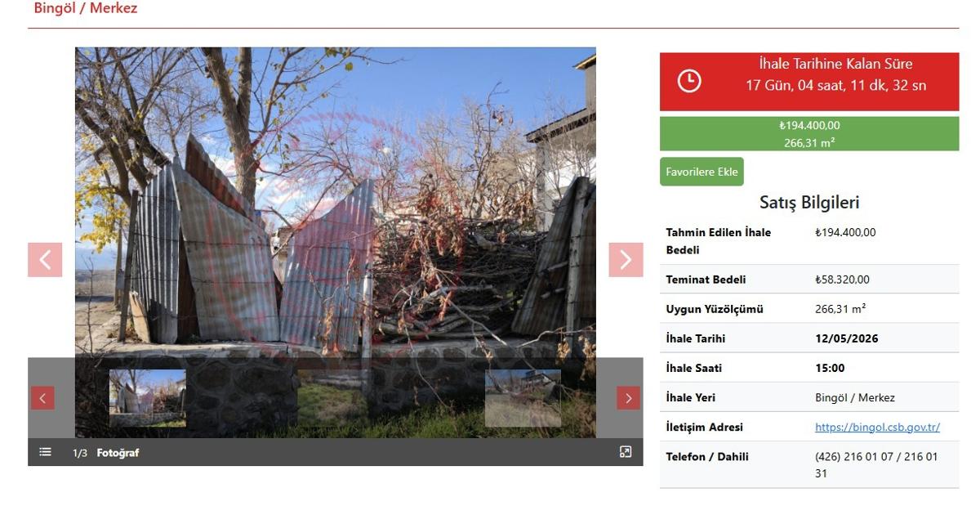Select the first photo thumbnail

tap(148, 398)
